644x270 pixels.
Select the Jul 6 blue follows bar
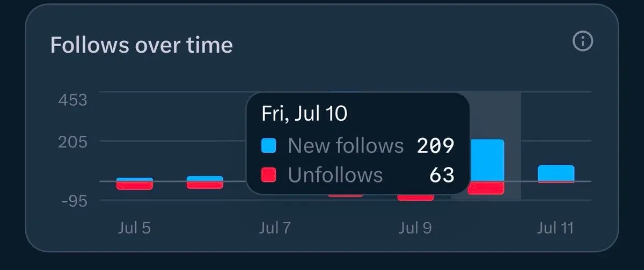coord(205,179)
